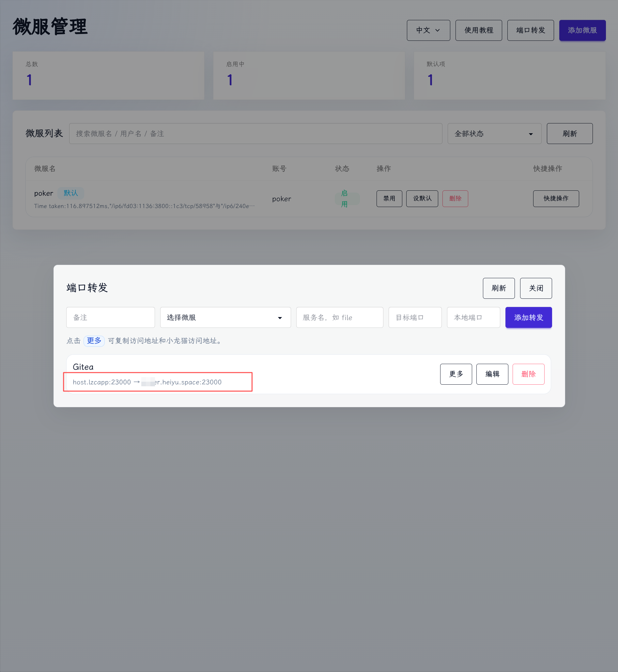Delete the Gitea forward entry

(x=528, y=374)
